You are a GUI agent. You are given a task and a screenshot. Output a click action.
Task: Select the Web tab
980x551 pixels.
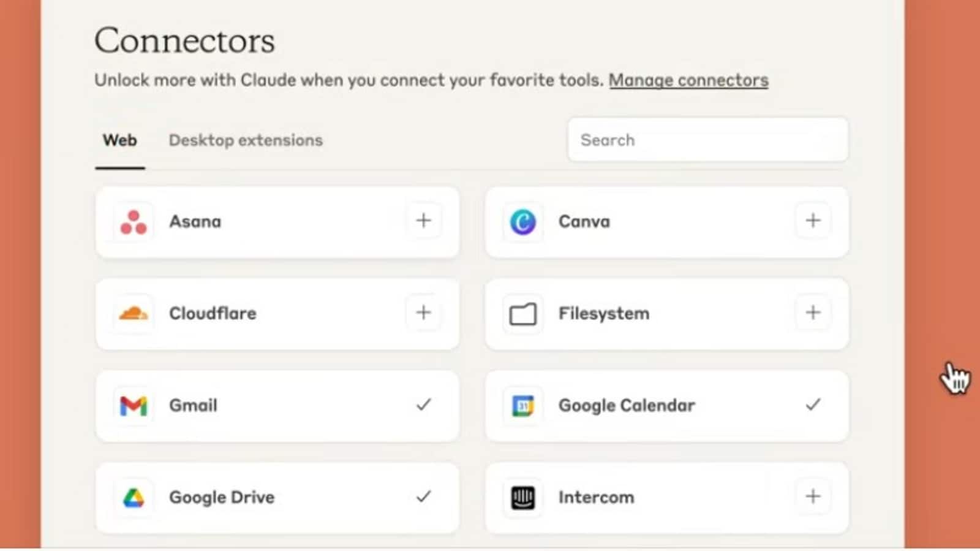point(119,140)
